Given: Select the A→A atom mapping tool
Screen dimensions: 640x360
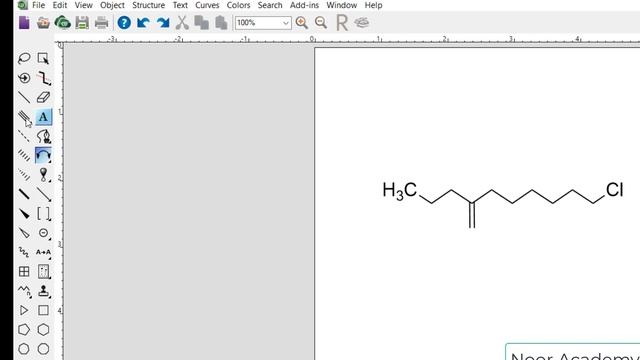Looking at the screenshot, I should click(x=43, y=252).
